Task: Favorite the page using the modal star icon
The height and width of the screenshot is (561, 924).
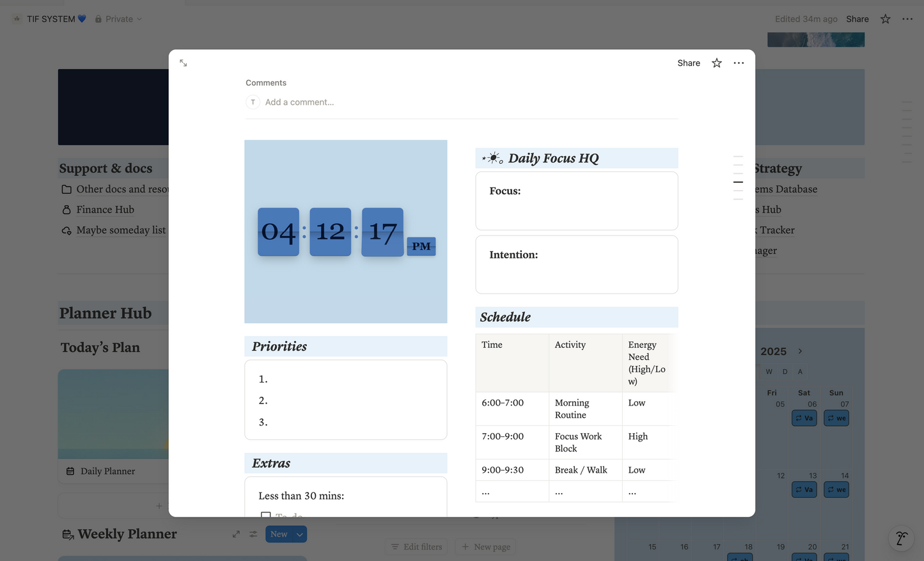Action: 717,63
